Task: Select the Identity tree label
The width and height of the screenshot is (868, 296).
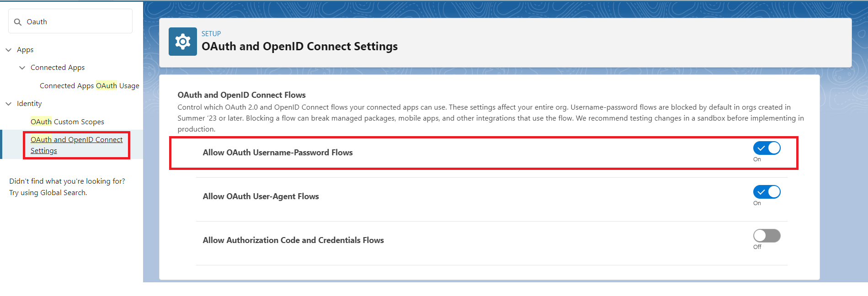Action: click(x=29, y=104)
